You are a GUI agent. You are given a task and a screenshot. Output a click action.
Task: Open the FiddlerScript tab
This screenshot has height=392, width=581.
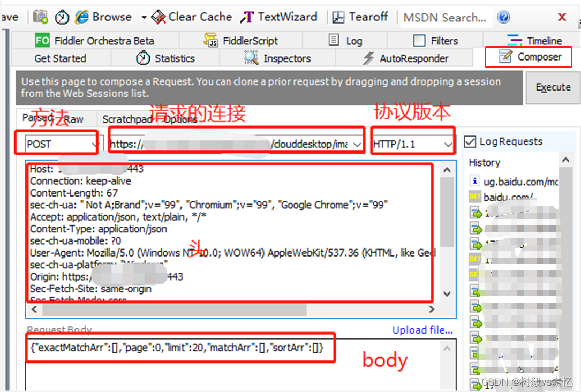coord(241,40)
